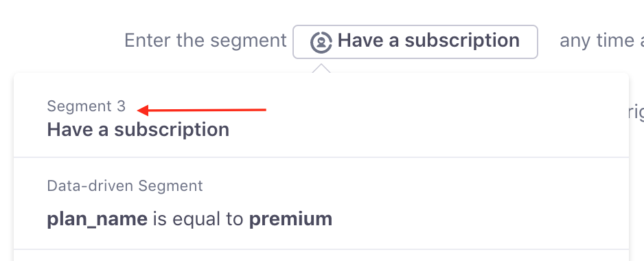Click the "is equal to" operator text
Image resolution: width=644 pixels, height=261 pixels.
[198, 219]
